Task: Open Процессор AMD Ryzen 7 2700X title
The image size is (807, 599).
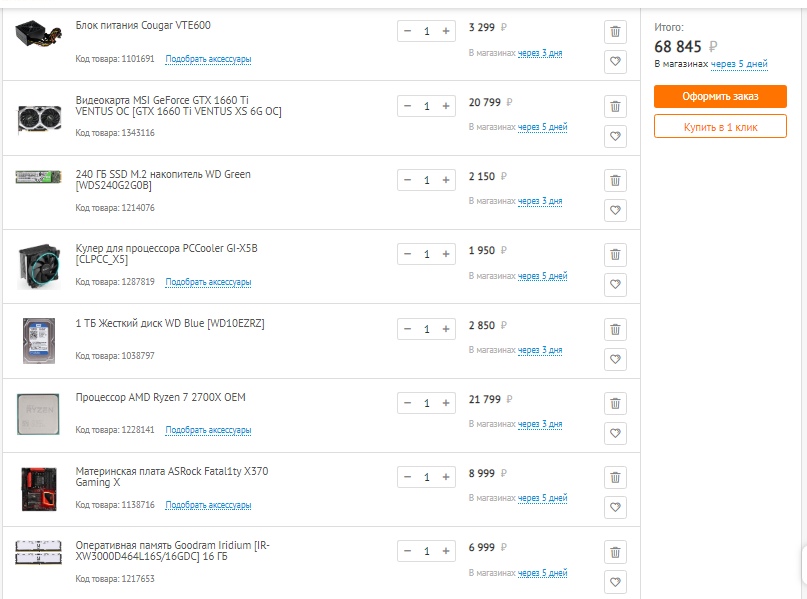Action: (161, 397)
